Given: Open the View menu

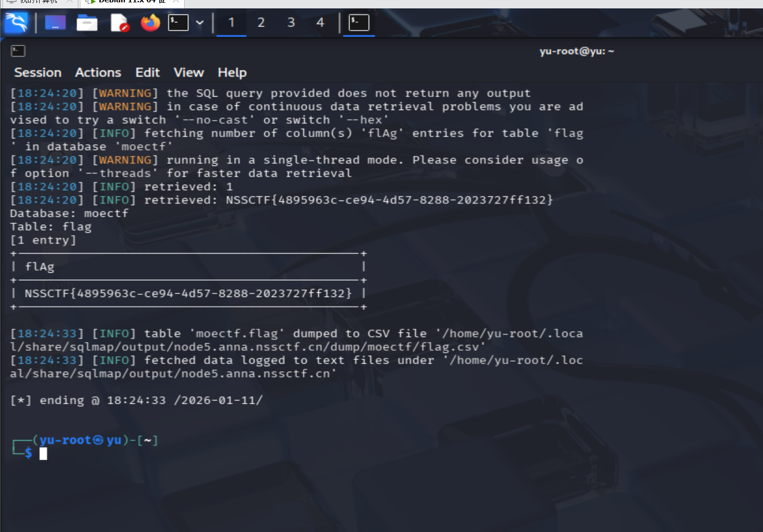Looking at the screenshot, I should [x=188, y=73].
